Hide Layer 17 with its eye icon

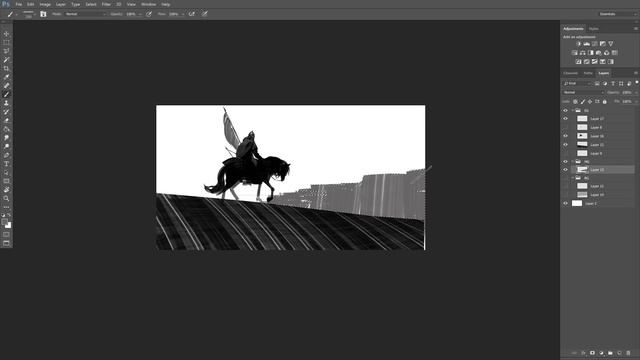565,119
